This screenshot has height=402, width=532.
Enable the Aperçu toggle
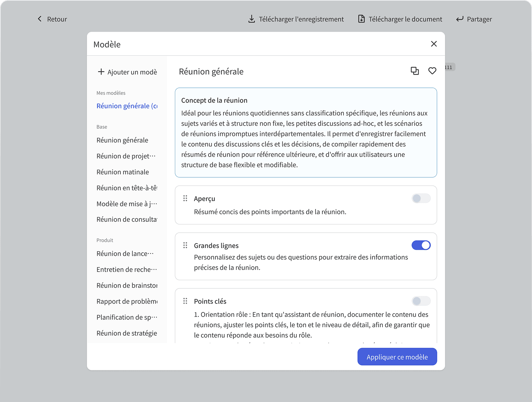[x=421, y=198]
